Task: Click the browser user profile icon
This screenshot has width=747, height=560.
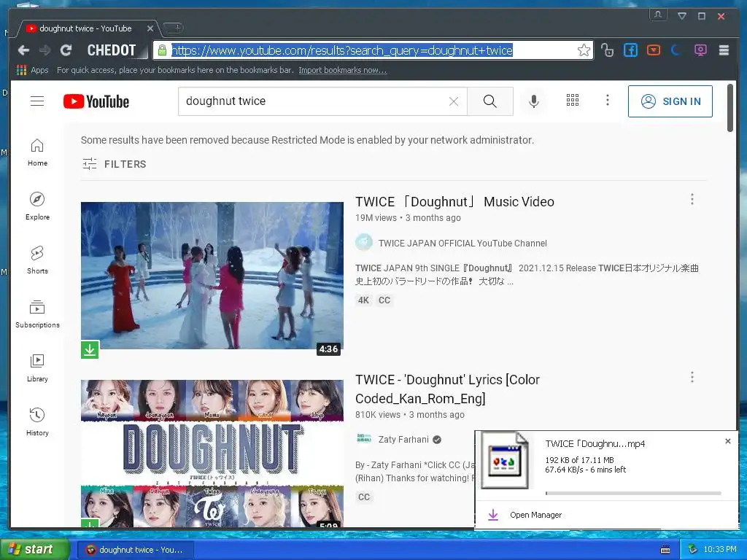Action: tap(658, 15)
